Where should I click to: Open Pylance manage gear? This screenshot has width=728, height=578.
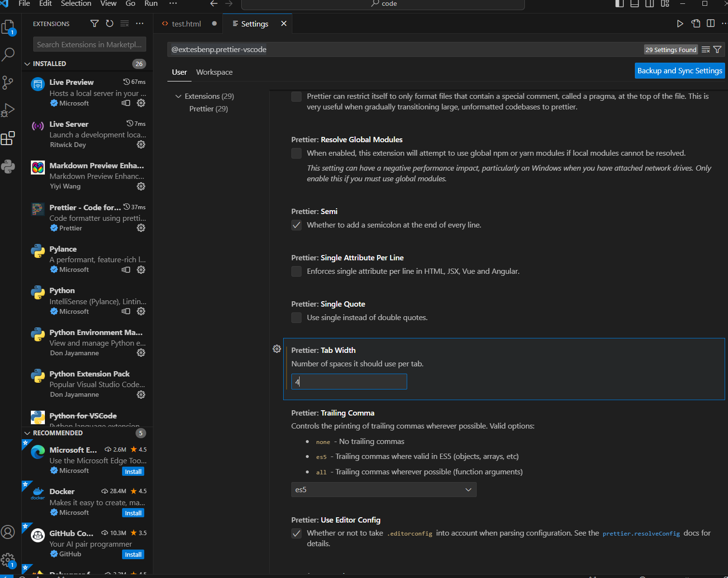click(x=141, y=269)
